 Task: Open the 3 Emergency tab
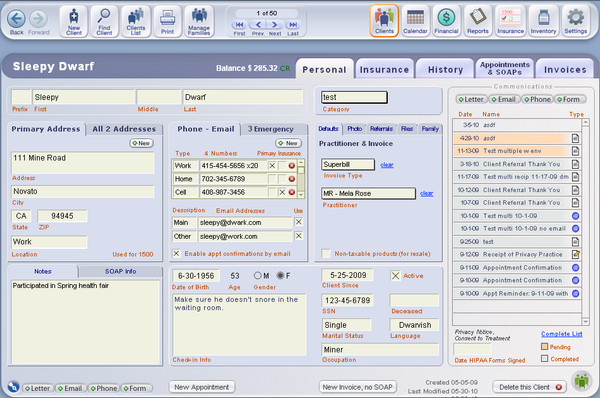[x=271, y=129]
